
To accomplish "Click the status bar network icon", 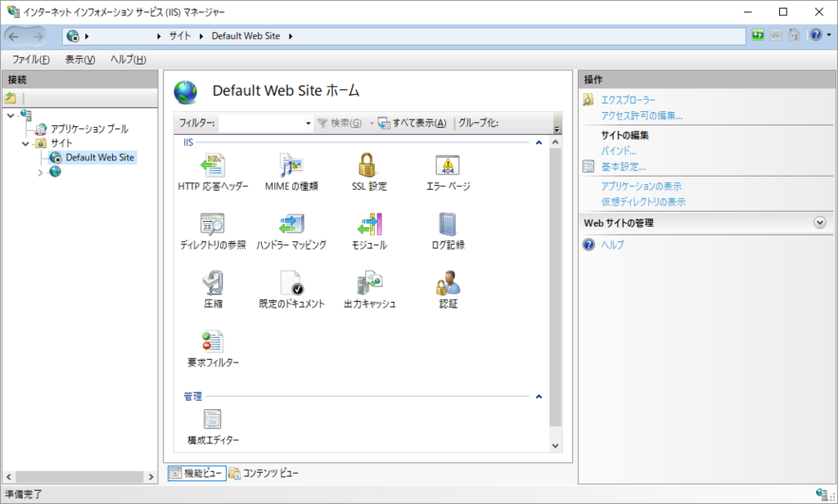I will click(822, 494).
